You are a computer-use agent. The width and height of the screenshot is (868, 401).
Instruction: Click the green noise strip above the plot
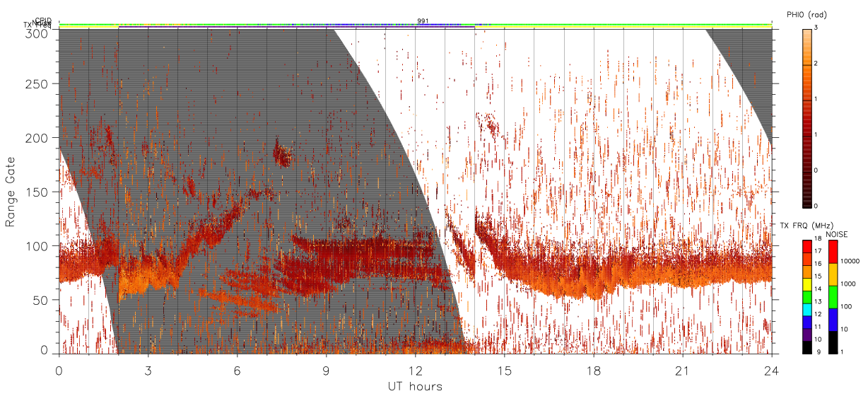(415, 25)
